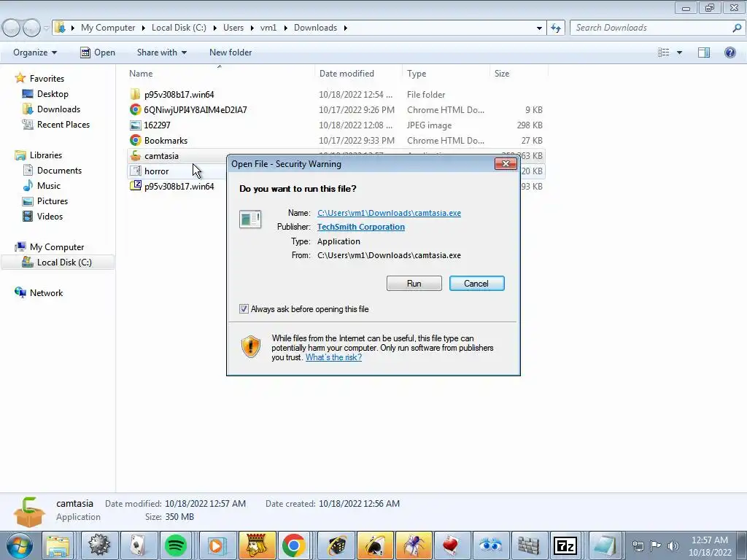Click Run in the security warning
This screenshot has height=560, width=747.
click(x=414, y=284)
